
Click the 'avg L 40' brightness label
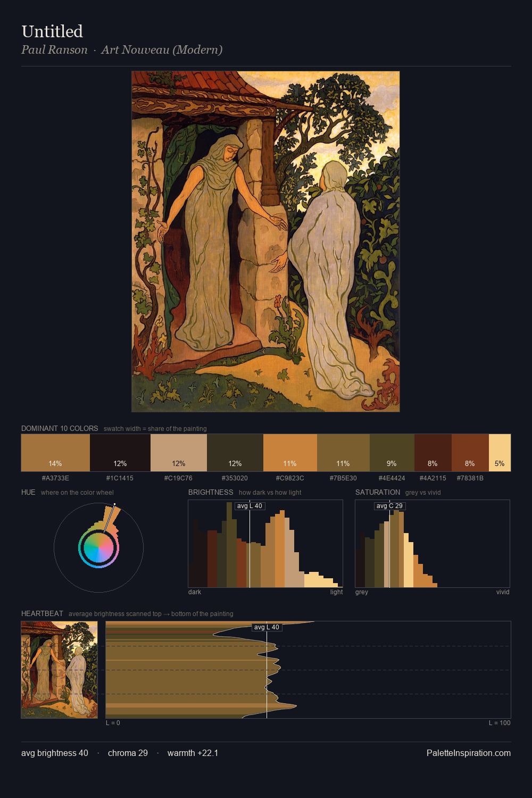click(x=250, y=506)
